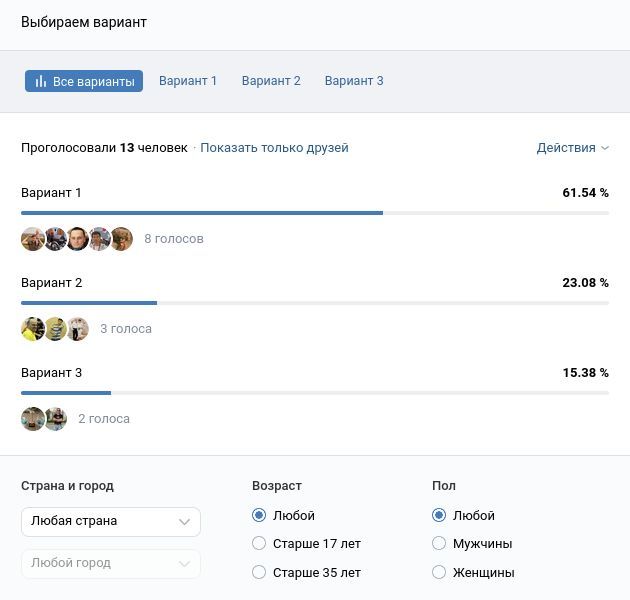Viewport: 630px width, 600px height.
Task: Click third voter avatar under Вариант 2
Action: (x=78, y=329)
